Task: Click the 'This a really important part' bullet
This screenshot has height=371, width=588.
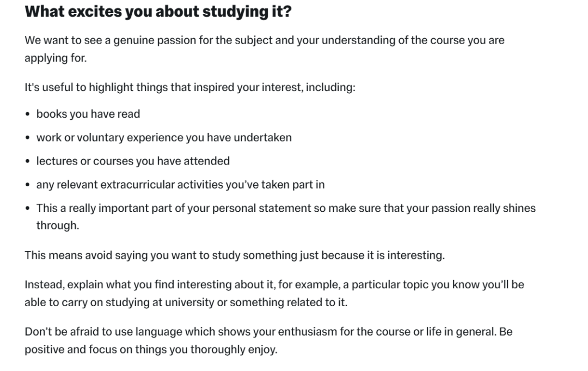Action: [x=286, y=217]
